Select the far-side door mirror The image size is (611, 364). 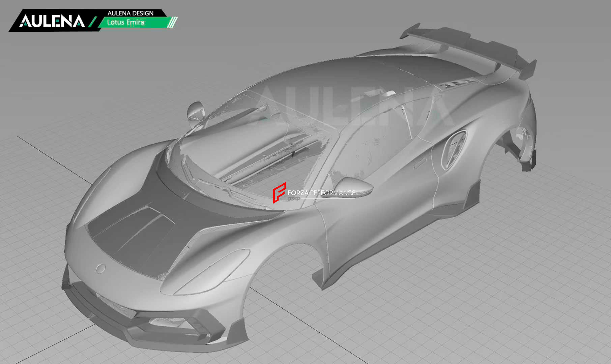[196, 111]
